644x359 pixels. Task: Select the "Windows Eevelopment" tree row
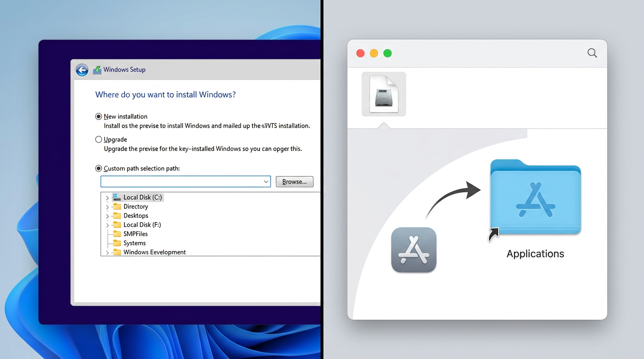pyautogui.click(x=155, y=252)
